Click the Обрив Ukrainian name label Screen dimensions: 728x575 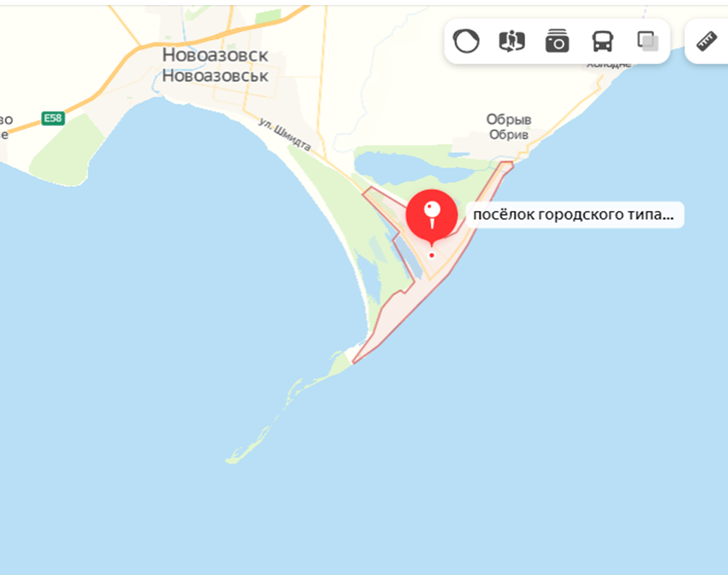click(x=509, y=134)
